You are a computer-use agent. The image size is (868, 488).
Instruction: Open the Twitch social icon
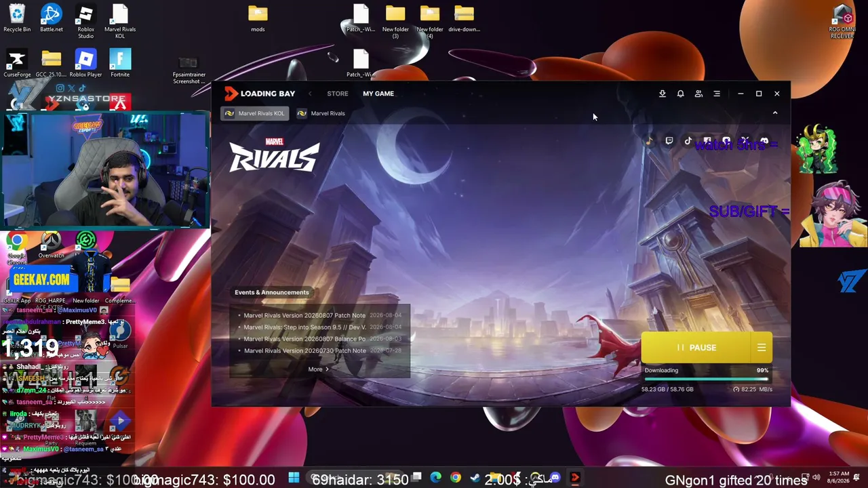coord(669,141)
